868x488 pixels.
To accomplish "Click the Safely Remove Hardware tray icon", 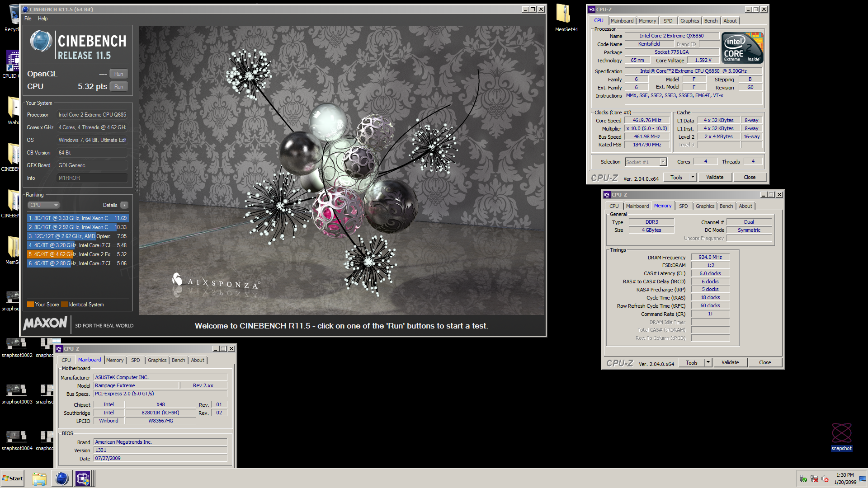I will point(803,479).
